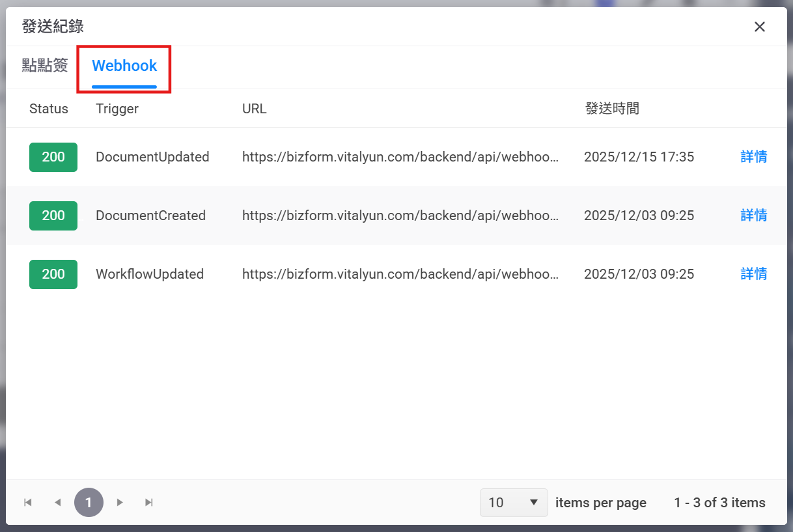Click the URL column header

click(x=255, y=109)
